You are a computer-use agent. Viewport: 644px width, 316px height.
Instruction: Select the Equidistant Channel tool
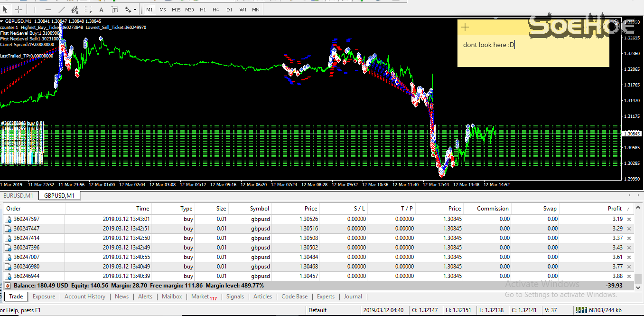tap(75, 9)
